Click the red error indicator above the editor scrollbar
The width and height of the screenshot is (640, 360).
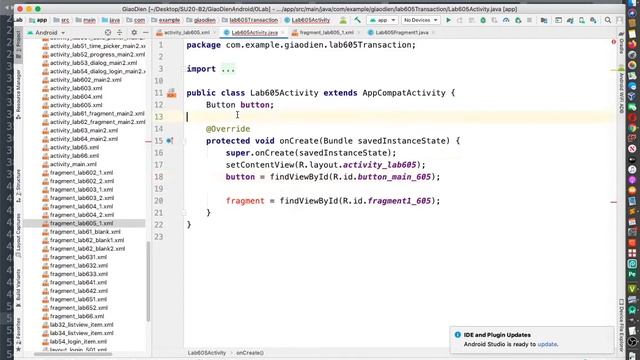pyautogui.click(x=613, y=42)
